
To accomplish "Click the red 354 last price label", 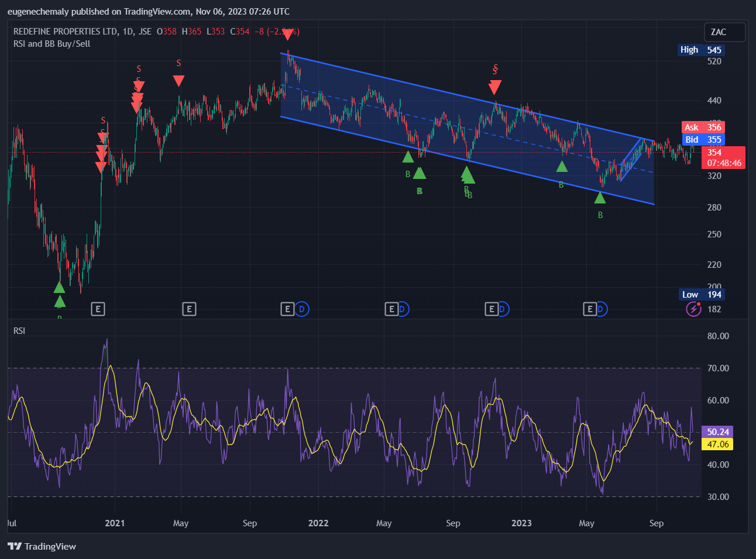I will 714,152.
